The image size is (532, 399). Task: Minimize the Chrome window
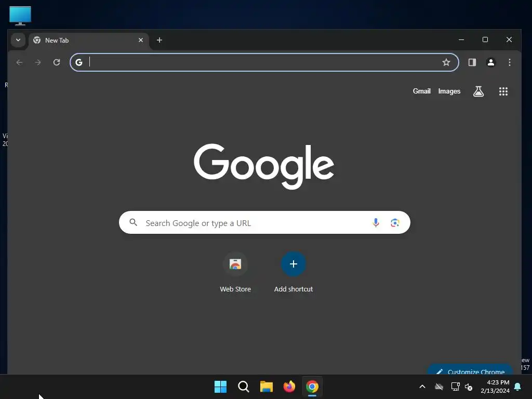[461, 39]
